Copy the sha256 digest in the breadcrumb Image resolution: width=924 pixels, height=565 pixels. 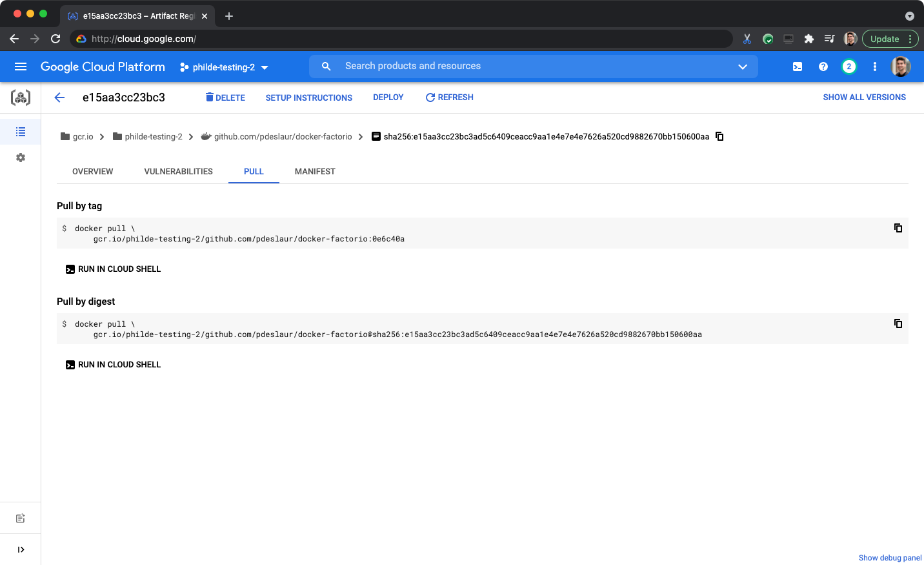pos(719,136)
